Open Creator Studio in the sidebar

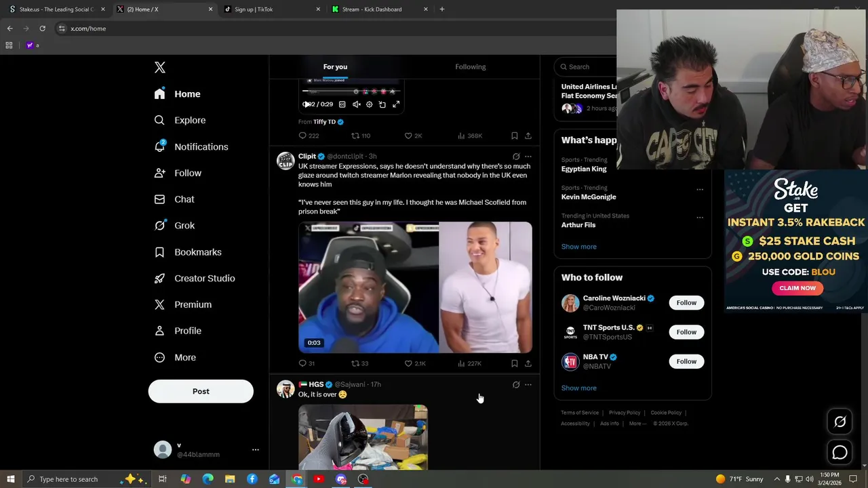tap(195, 279)
